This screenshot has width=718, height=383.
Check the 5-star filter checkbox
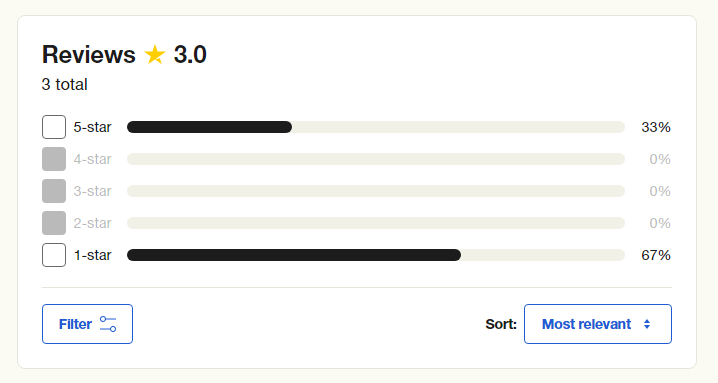(54, 127)
